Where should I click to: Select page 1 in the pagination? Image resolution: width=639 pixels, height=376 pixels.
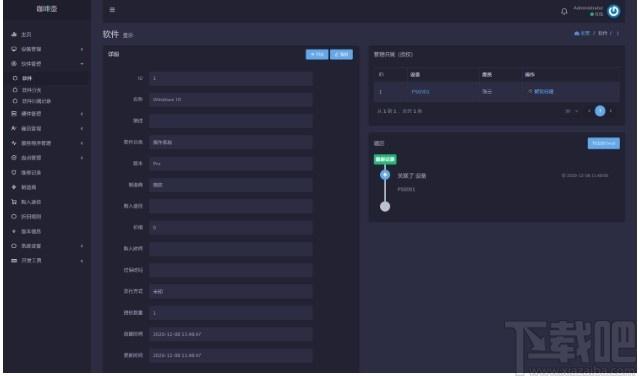600,111
